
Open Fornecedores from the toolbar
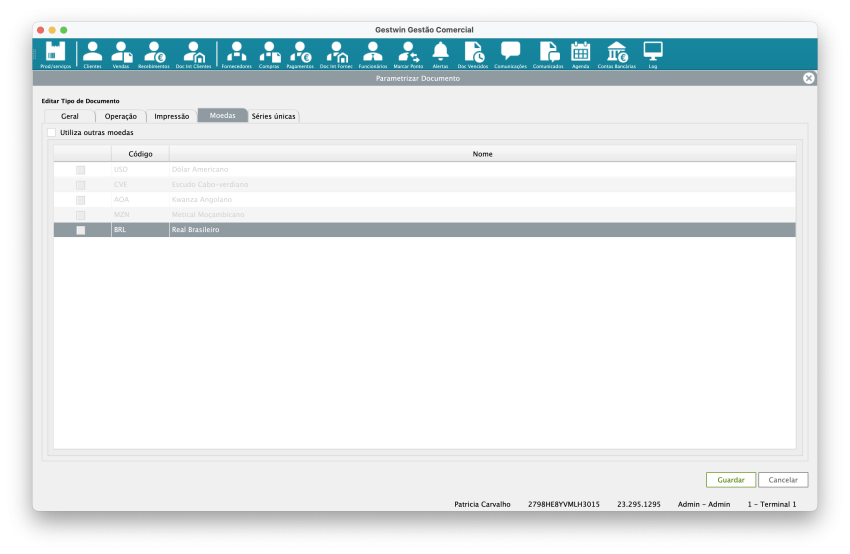tap(236, 53)
